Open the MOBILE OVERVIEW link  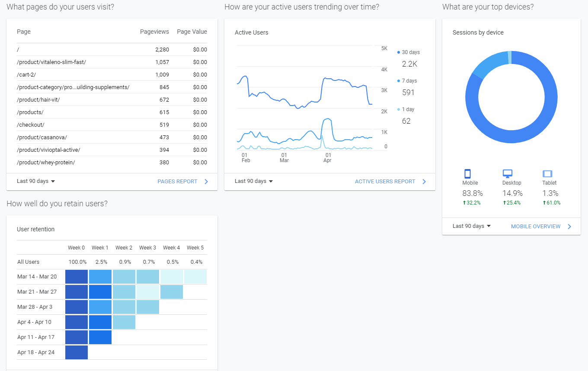point(536,227)
